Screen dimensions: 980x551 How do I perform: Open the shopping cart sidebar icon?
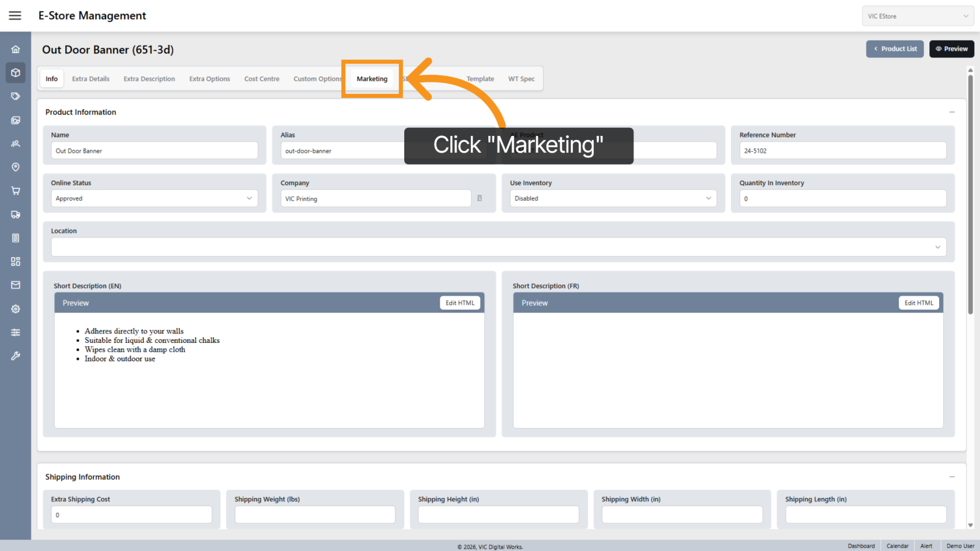pos(16,191)
